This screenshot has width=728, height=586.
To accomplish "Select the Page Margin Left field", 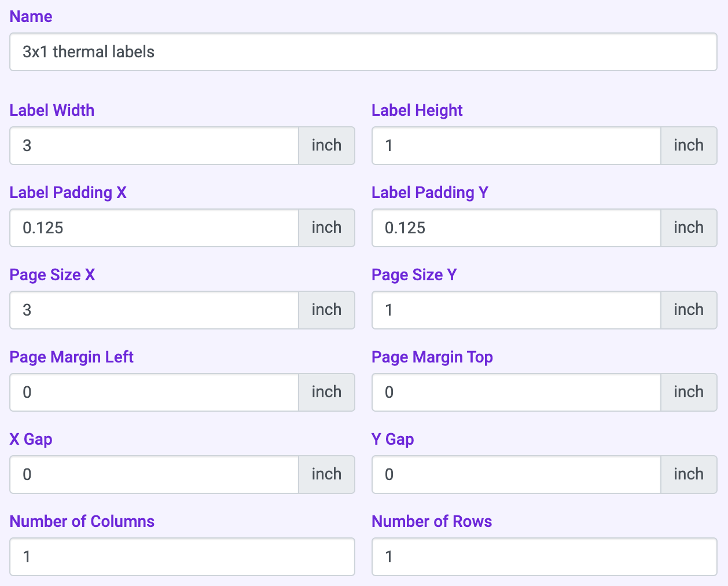I will tap(154, 393).
